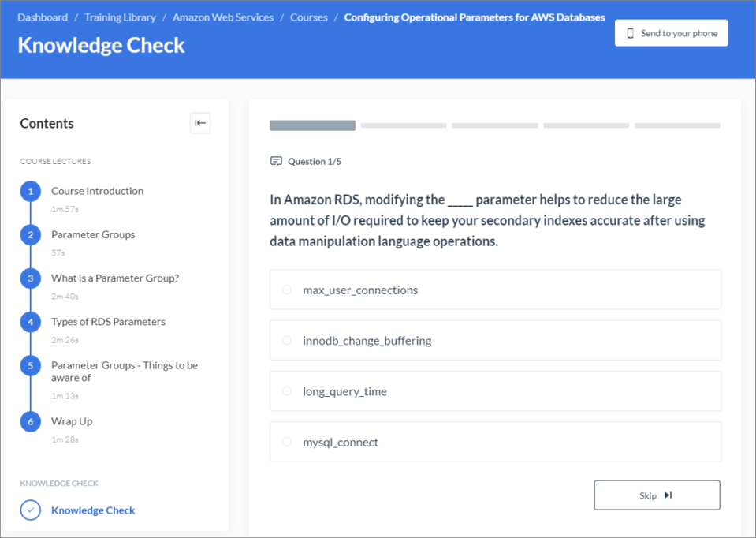Click lecture number 4 circle icon
This screenshot has height=538, width=756.
(31, 322)
